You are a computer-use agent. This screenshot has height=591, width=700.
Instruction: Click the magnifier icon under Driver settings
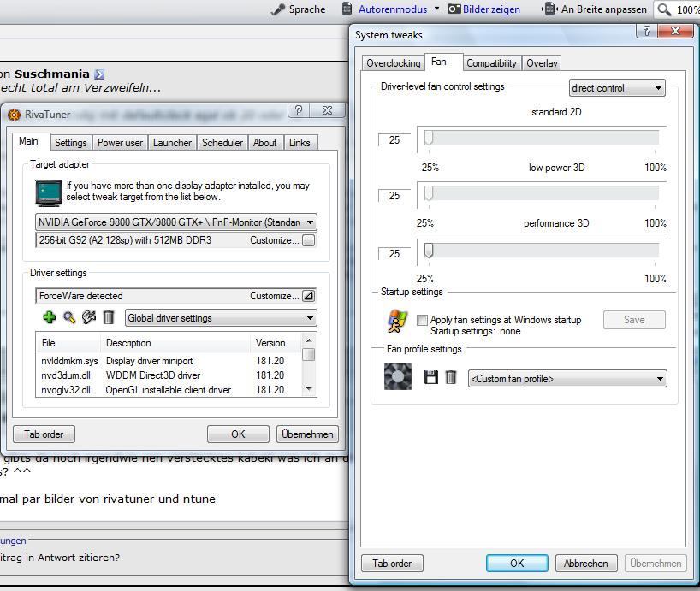[x=69, y=317]
